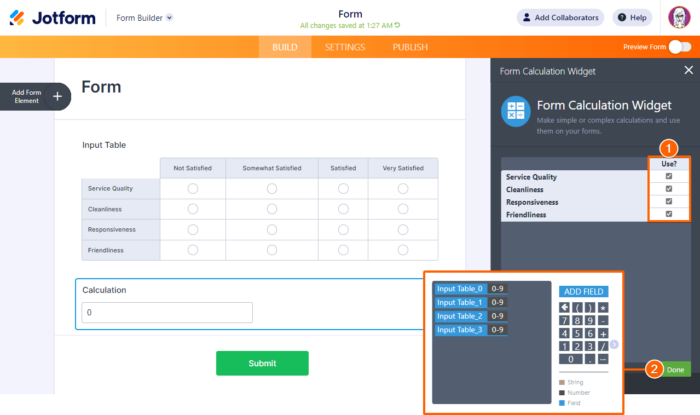Select the Input Table_1 field chip
The image size is (700, 415).
(460, 303)
